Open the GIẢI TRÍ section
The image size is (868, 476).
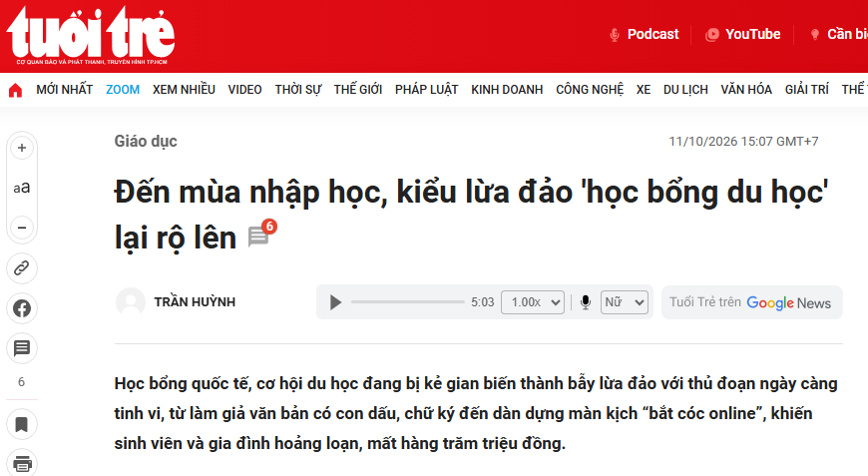coord(806,90)
